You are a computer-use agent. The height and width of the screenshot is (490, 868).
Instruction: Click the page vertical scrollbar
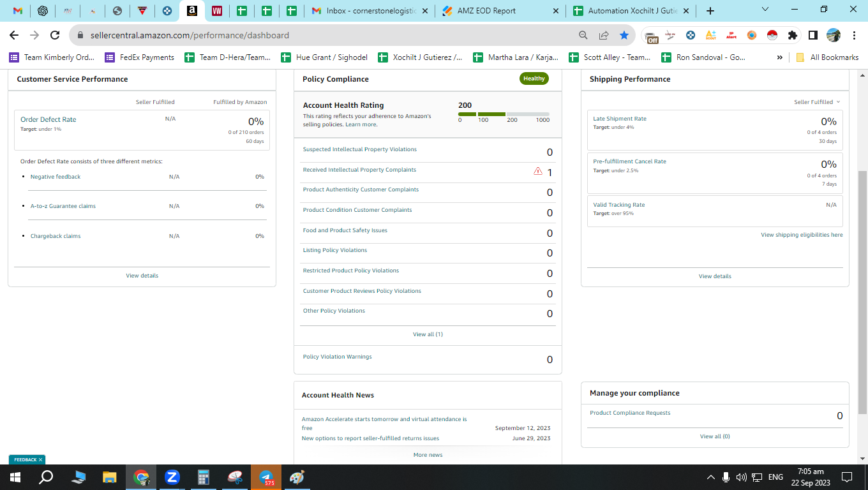(862, 292)
